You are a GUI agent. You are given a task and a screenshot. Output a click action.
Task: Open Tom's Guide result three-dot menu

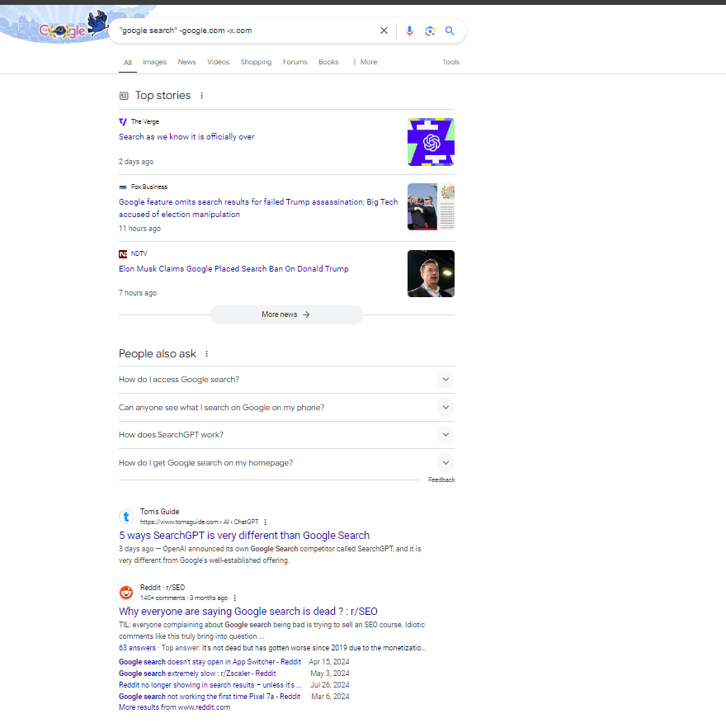tap(265, 522)
